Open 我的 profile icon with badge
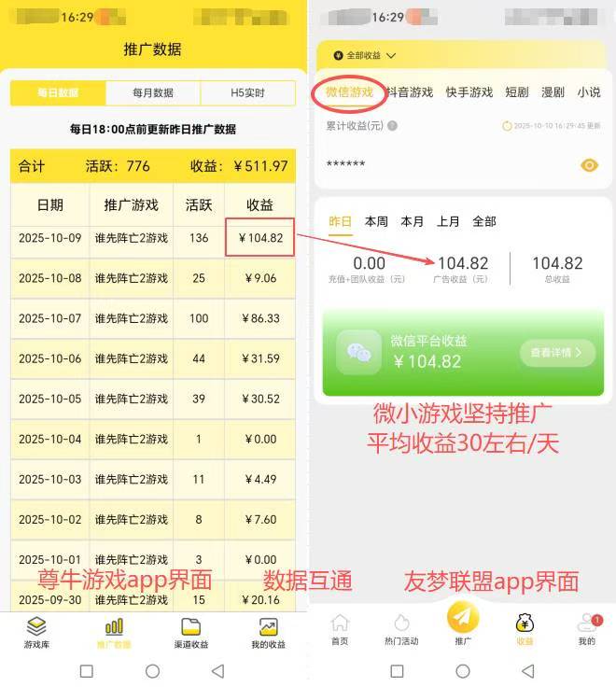Viewport: 616px width, 687px height. point(587,623)
